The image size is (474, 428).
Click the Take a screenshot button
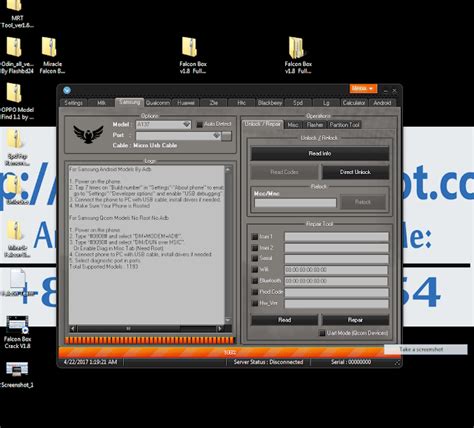tap(426, 349)
